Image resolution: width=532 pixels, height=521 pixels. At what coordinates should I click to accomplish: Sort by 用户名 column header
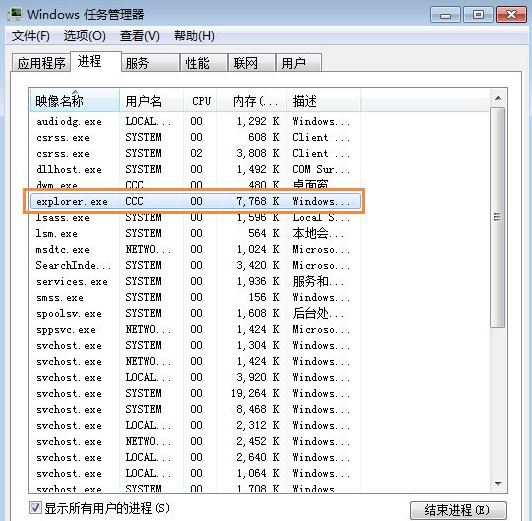click(152, 101)
